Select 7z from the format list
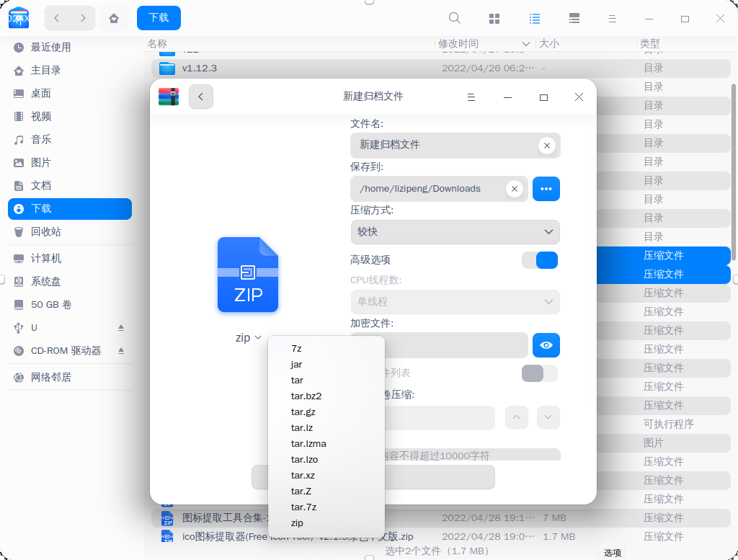This screenshot has height=560, width=738. click(295, 348)
